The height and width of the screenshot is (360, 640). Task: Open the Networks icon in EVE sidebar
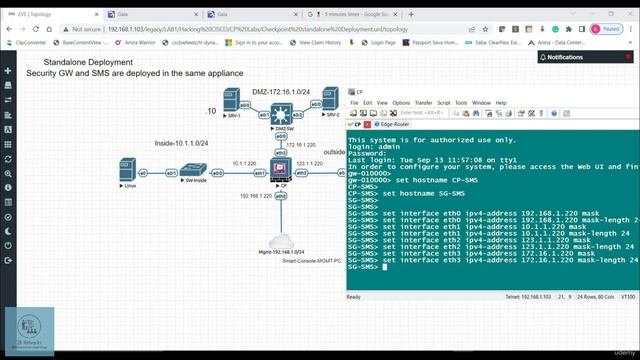coord(8,100)
